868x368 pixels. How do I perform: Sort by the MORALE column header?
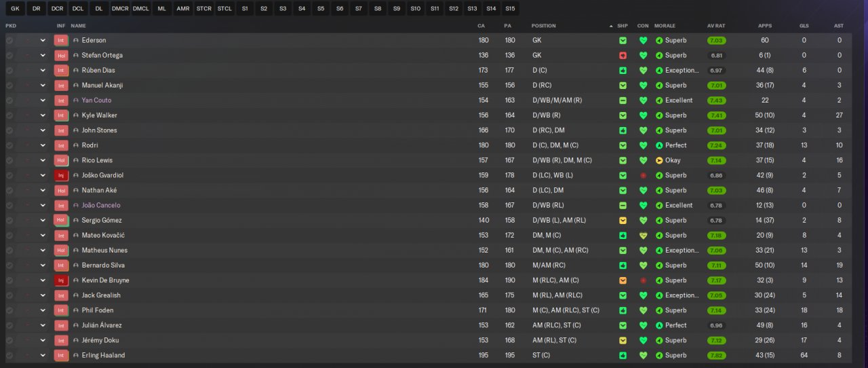(665, 26)
